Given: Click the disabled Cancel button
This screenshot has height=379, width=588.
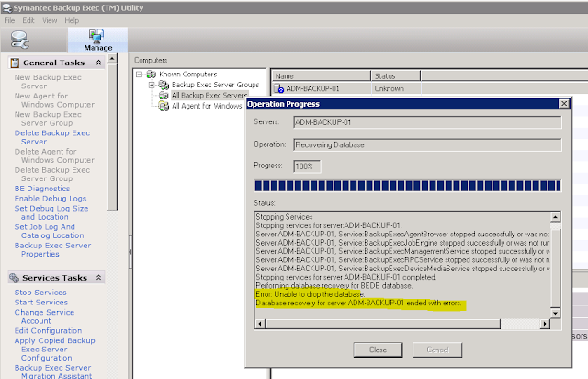Looking at the screenshot, I should (437, 350).
